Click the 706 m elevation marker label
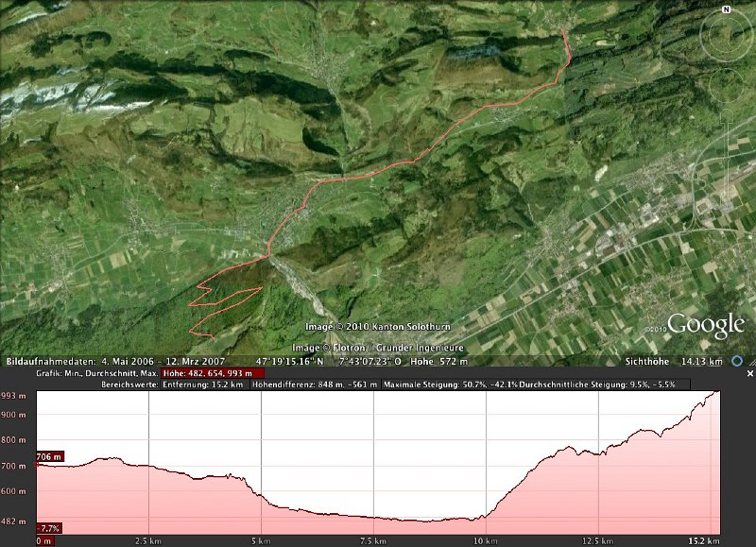 point(48,457)
